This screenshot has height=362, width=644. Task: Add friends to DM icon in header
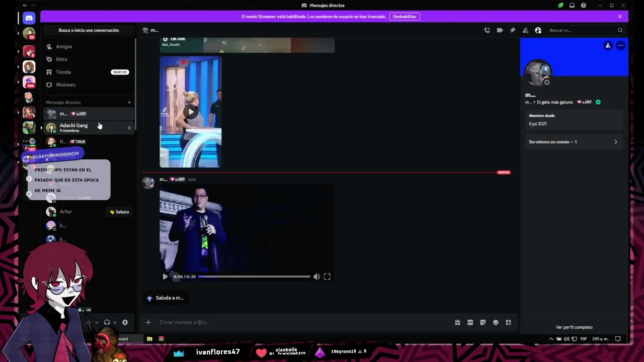click(525, 30)
